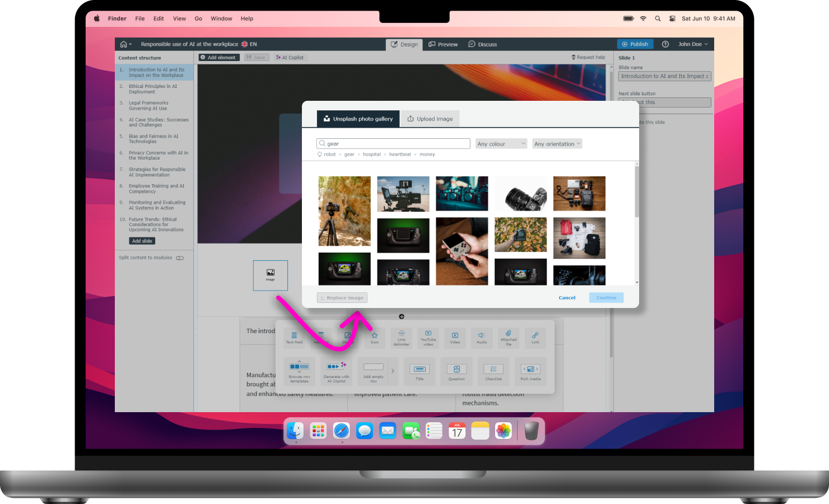
Task: Insert a Video element
Action: (455, 338)
